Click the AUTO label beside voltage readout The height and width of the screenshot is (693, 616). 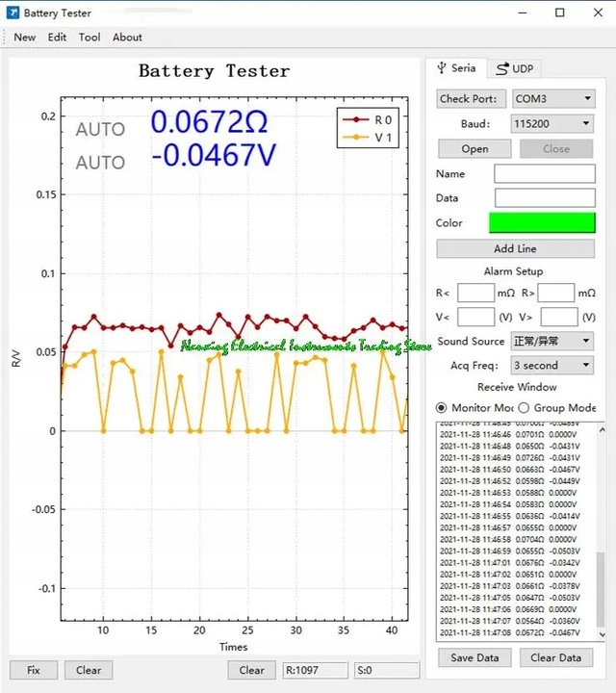100,163
